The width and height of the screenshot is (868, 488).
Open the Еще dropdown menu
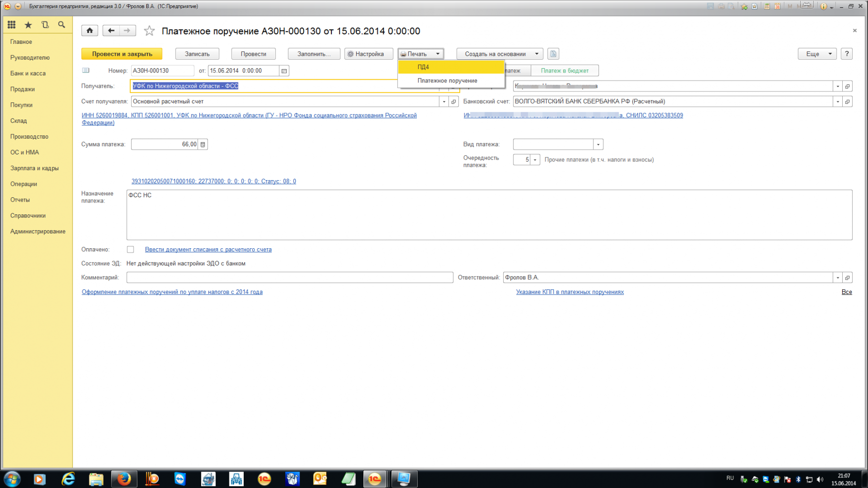point(817,54)
